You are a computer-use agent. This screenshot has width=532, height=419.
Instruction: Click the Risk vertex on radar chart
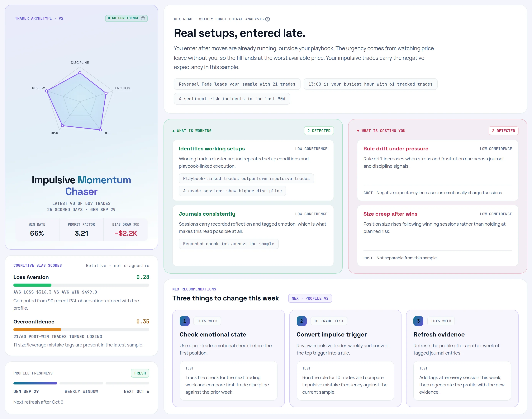pyautogui.click(x=62, y=126)
